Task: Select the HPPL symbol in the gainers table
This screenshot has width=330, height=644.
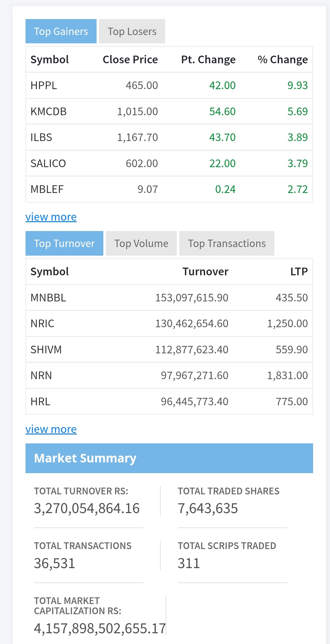Action: [x=44, y=85]
